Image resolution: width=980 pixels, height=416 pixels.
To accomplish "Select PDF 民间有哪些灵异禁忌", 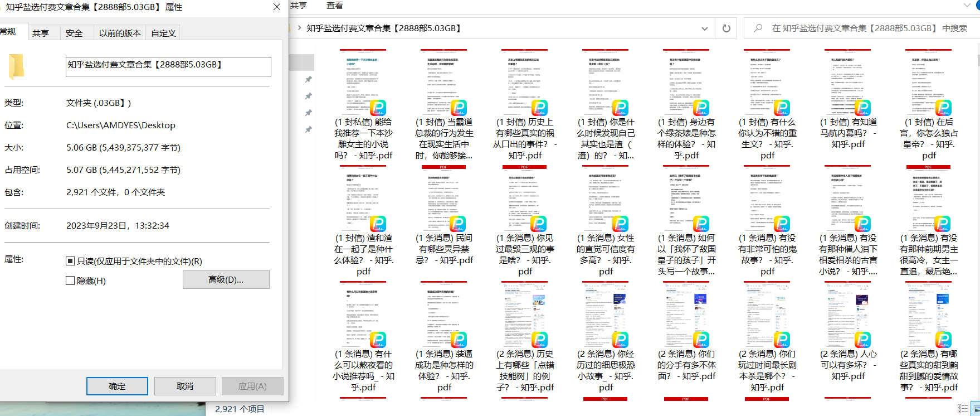I will (x=444, y=215).
